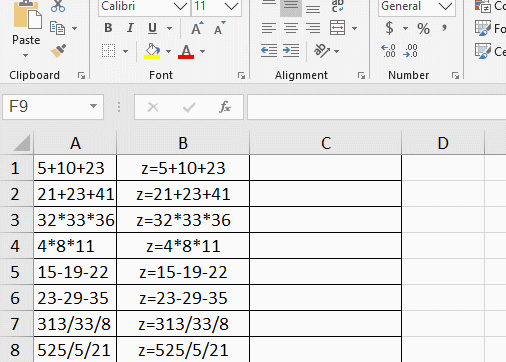The width and height of the screenshot is (506, 362).
Task: Click the Paste button
Action: [26, 29]
